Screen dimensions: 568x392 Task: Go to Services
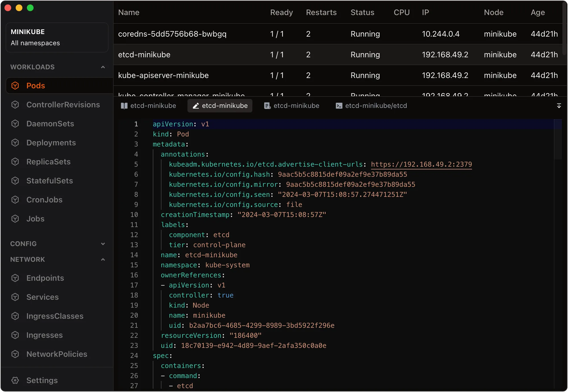[x=60, y=297]
